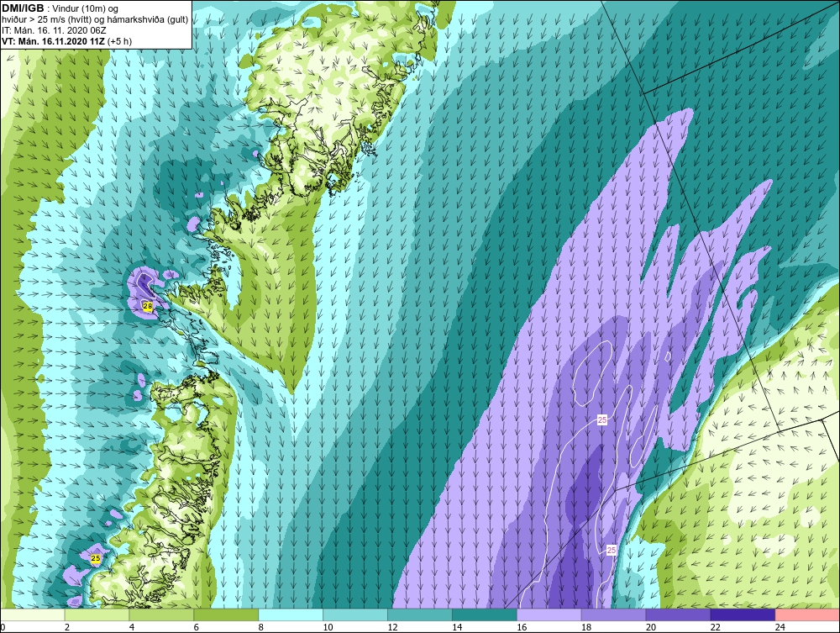Click the hviður > 25 m/s legend line
The height and width of the screenshot is (633, 840).
[x=95, y=20]
